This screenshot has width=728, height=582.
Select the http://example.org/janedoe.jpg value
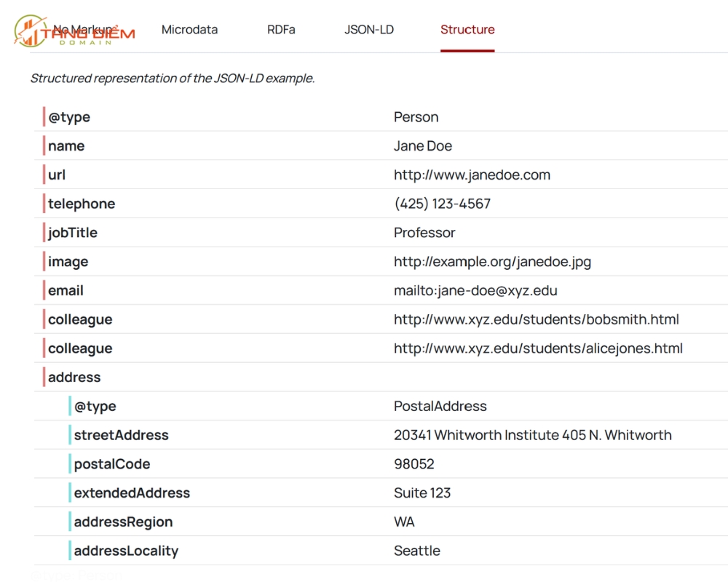click(493, 262)
